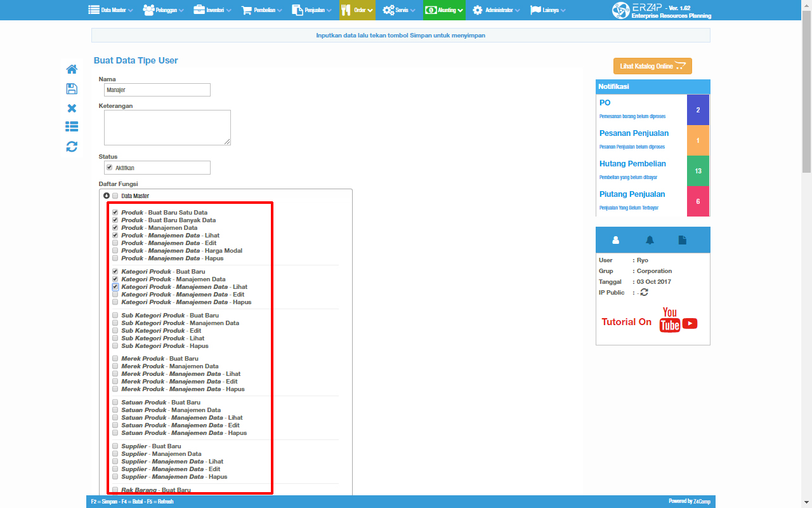The height and width of the screenshot is (508, 812).
Task: Check Sub Kategori Produk - Buat Baru
Action: point(115,316)
